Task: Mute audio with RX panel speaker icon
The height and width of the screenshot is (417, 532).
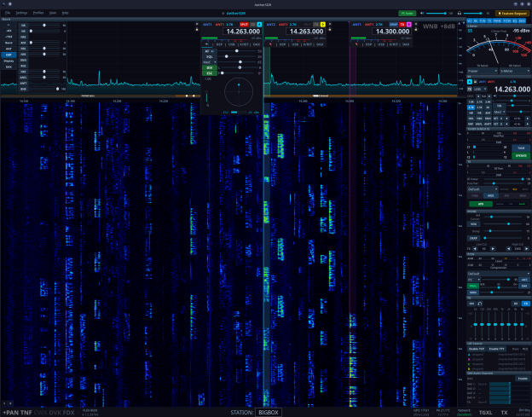Action: click(496, 96)
